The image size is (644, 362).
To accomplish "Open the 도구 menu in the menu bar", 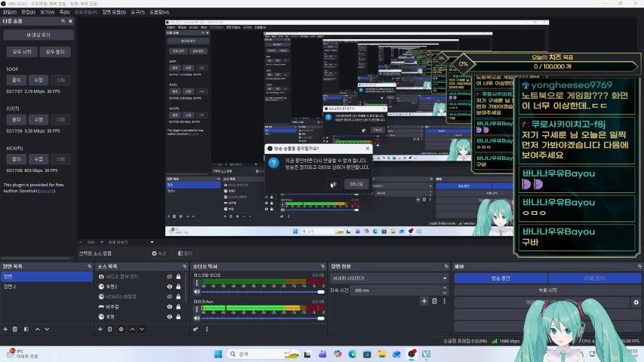I will tap(137, 12).
